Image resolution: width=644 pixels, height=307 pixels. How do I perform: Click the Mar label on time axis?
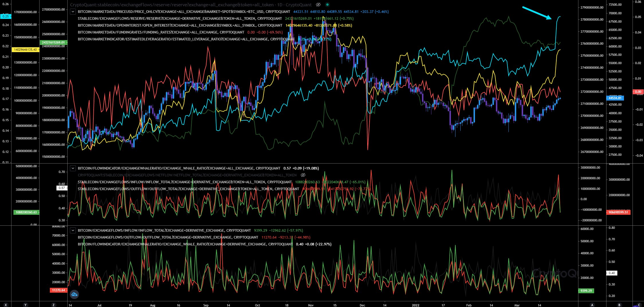tap(517, 305)
